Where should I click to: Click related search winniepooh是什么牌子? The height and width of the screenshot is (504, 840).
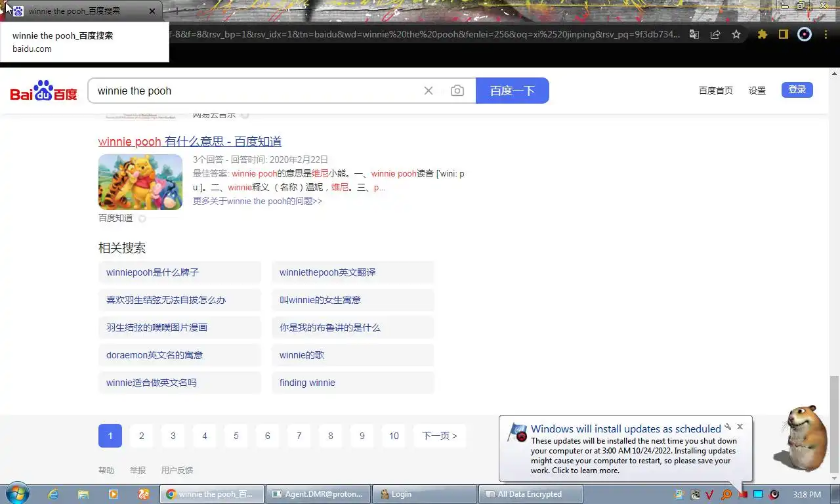[x=180, y=272]
